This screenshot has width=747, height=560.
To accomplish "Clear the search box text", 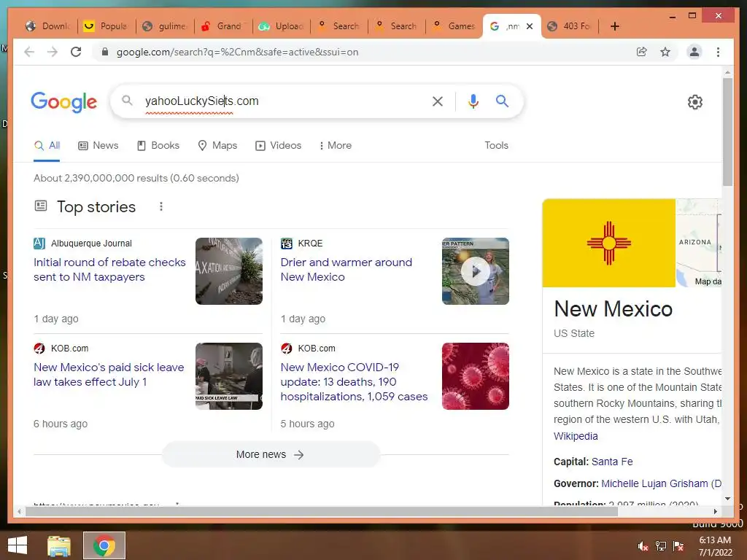I will pos(438,101).
